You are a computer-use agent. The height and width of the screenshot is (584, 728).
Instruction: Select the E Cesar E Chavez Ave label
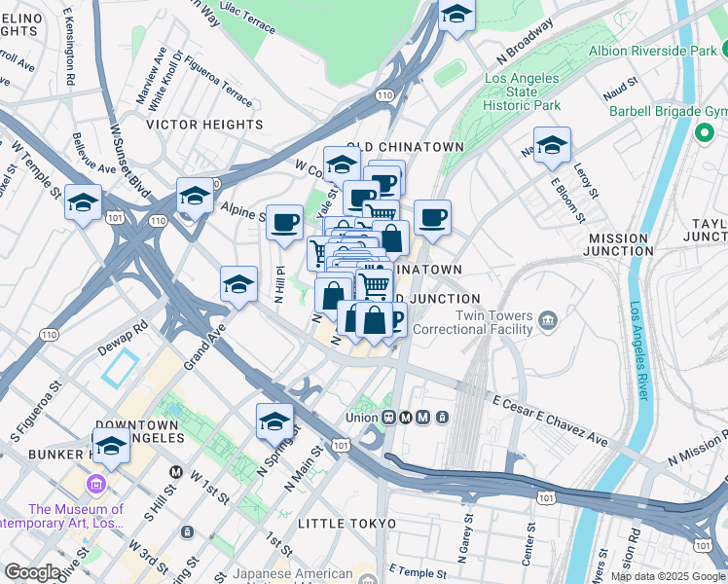pos(550,421)
